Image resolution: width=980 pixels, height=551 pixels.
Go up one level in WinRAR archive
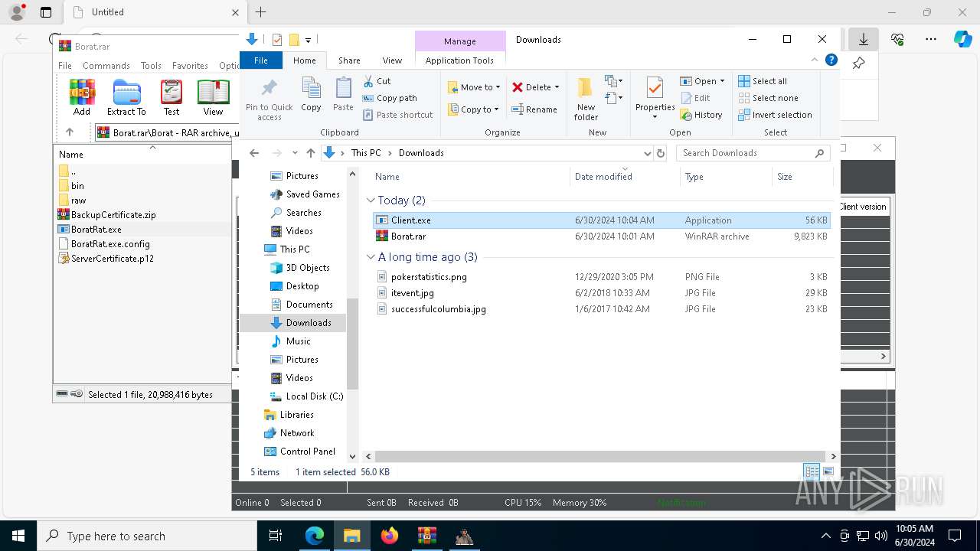70,132
